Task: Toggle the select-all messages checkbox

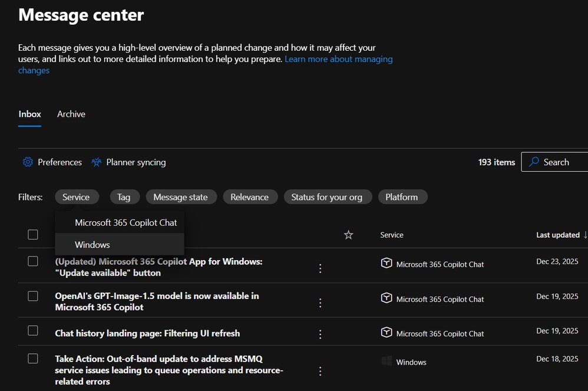Action: point(33,235)
